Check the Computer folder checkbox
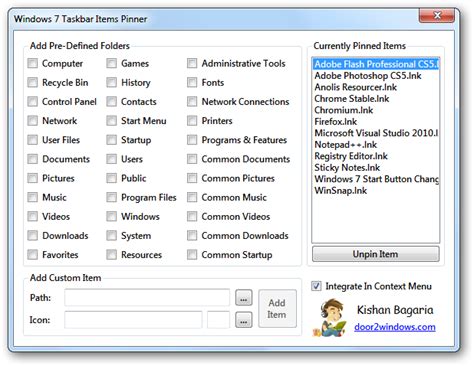474x366 pixels. (32, 63)
